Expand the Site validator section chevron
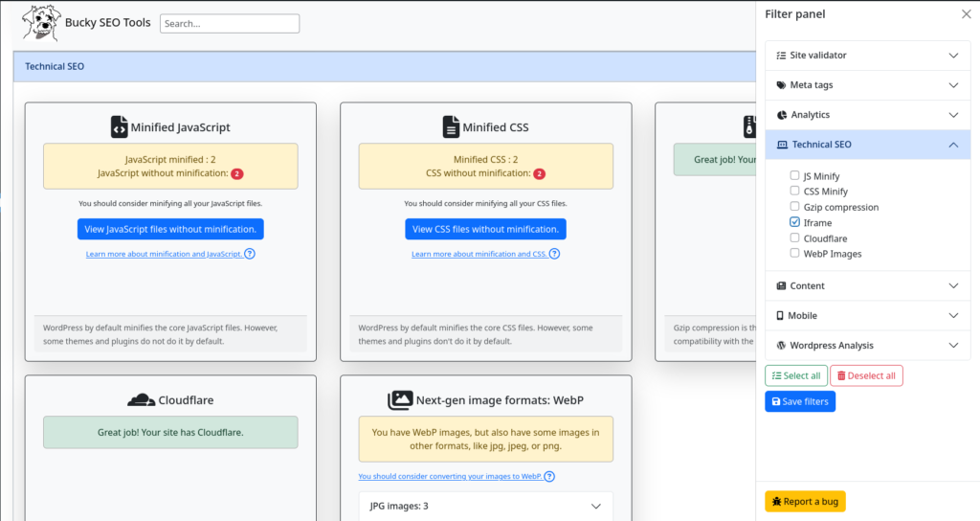Screen dimensions: 980x521 point(953,56)
